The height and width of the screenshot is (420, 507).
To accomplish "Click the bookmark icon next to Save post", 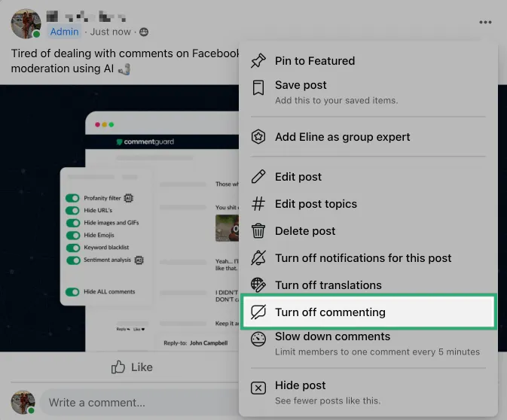I will click(258, 87).
